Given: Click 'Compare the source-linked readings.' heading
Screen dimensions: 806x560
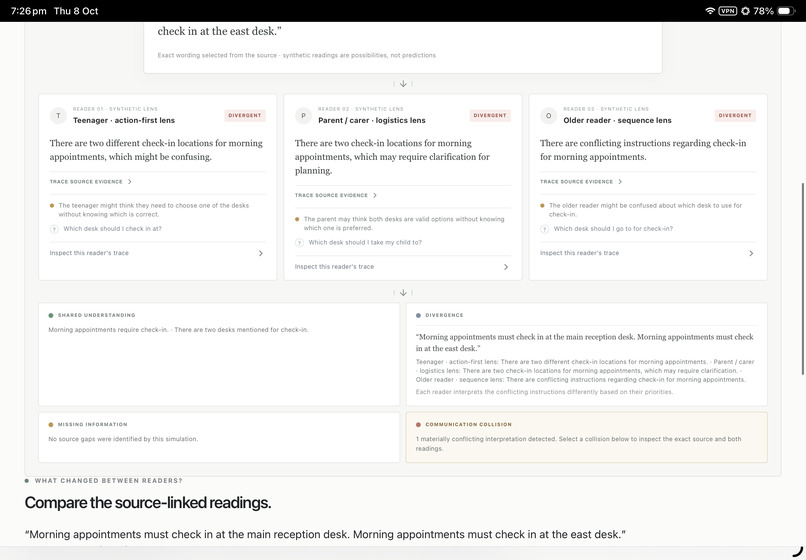Looking at the screenshot, I should [x=148, y=502].
